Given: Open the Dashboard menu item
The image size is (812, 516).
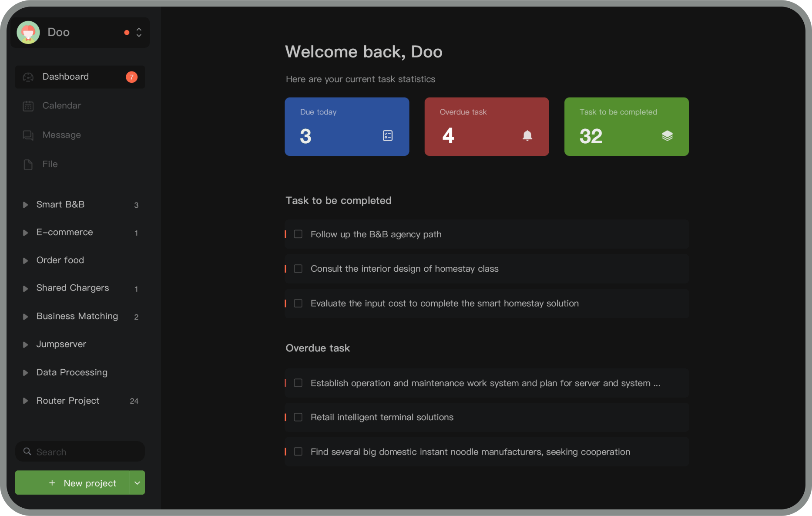Looking at the screenshot, I should (66, 77).
